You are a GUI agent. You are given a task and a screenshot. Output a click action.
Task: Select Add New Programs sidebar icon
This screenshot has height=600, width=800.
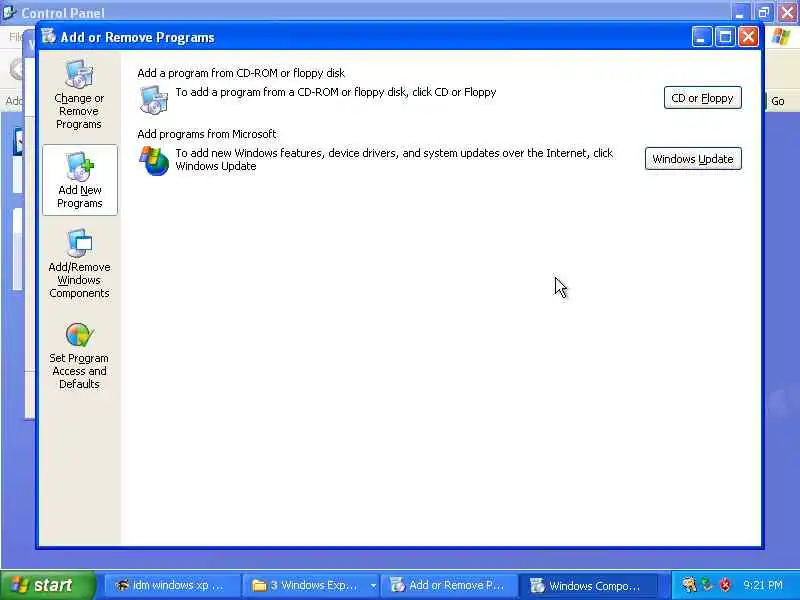[80, 180]
